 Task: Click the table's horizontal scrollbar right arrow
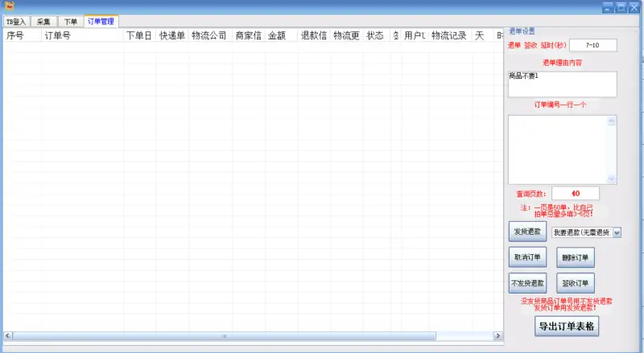(x=498, y=335)
